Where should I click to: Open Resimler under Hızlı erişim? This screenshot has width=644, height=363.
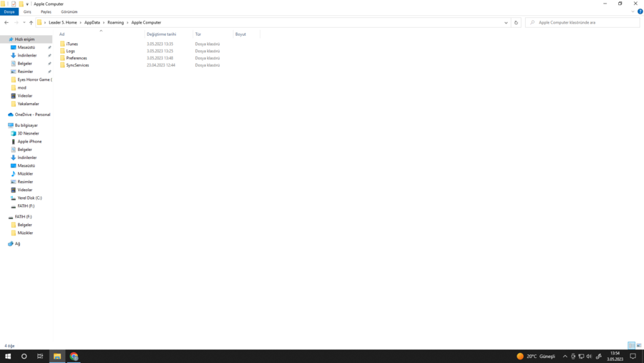tap(25, 72)
